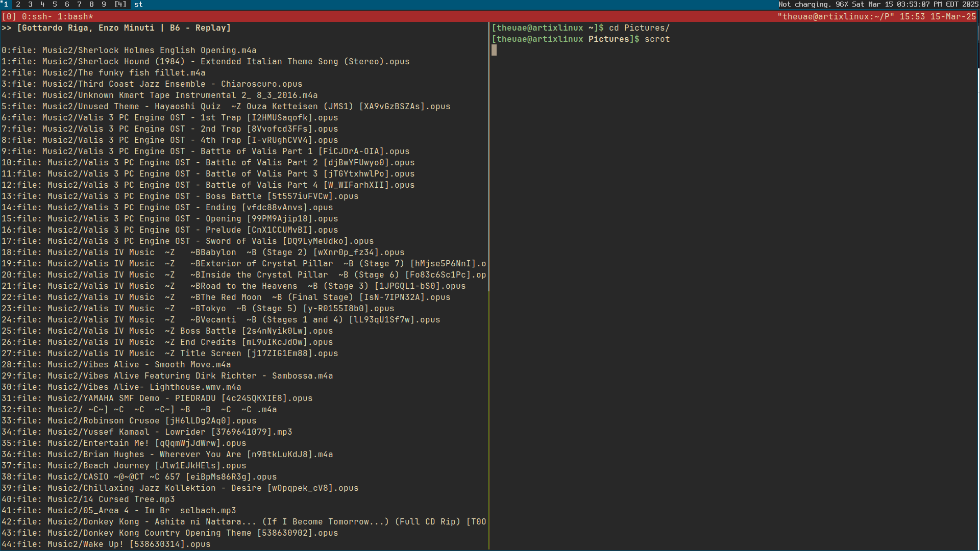Click entry Chillaxing Jazz Kollektion - Desire
The image size is (980, 551).
pyautogui.click(x=180, y=488)
